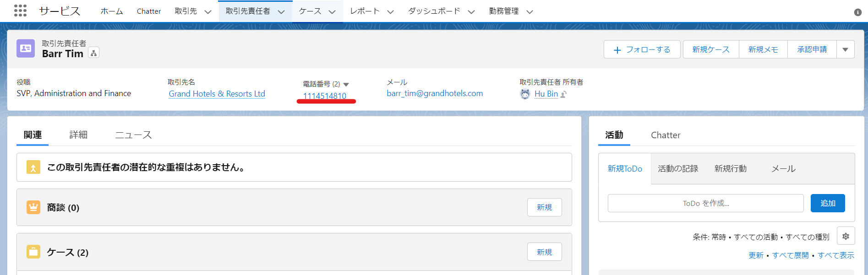Viewport: 868px width, 275px height.
Task: Expand the 取引先責任者 nav dropdown chevron
Action: 281,12
